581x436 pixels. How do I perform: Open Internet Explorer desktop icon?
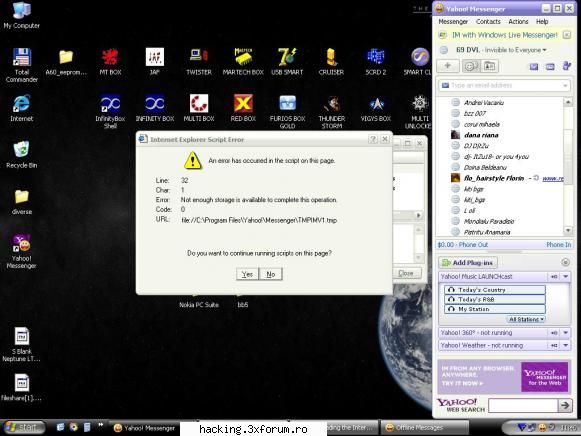point(21,108)
